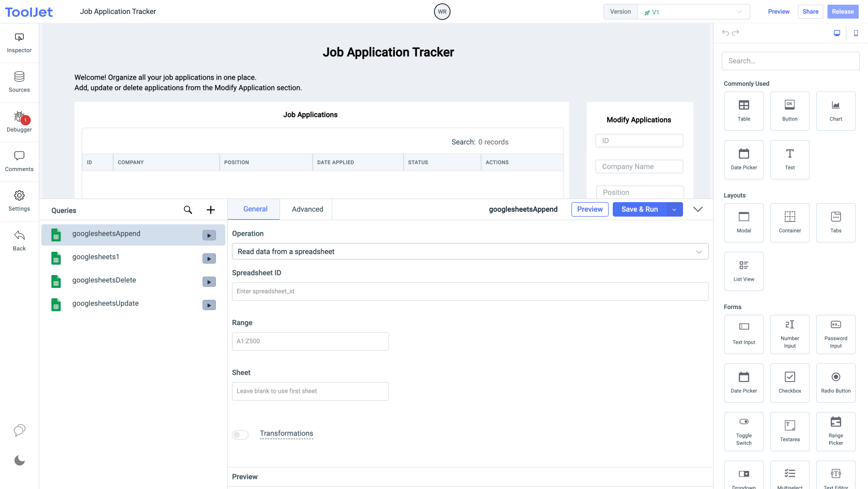This screenshot has height=489, width=868.
Task: Click the Release button
Action: click(x=843, y=12)
